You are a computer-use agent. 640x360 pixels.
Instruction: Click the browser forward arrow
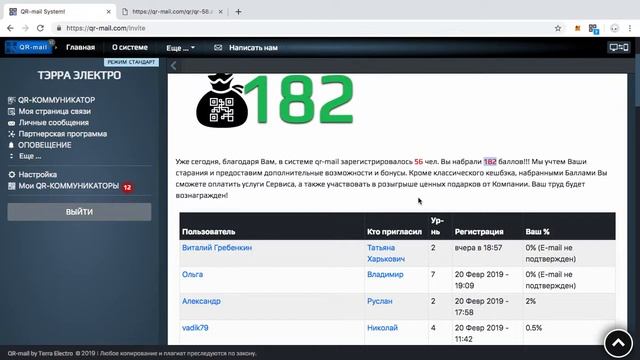point(25,28)
